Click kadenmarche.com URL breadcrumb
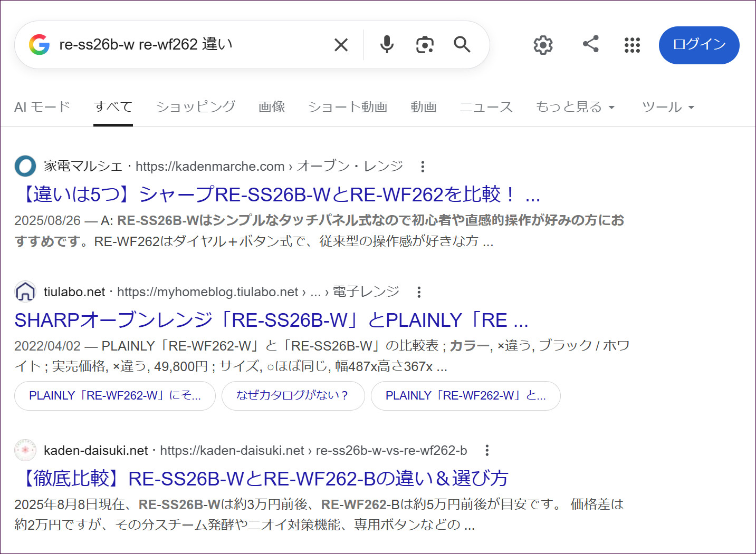This screenshot has height=554, width=756. coord(269,167)
